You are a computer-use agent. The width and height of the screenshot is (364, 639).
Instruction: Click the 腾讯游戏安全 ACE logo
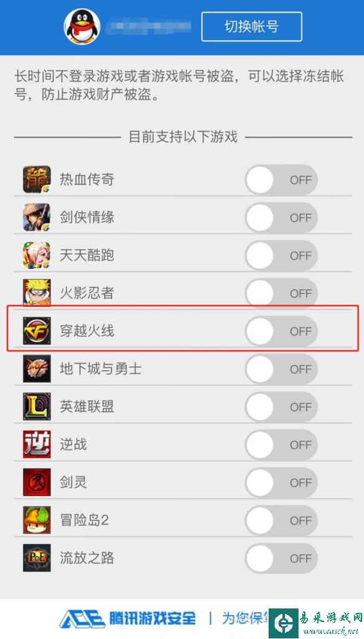pos(127,618)
